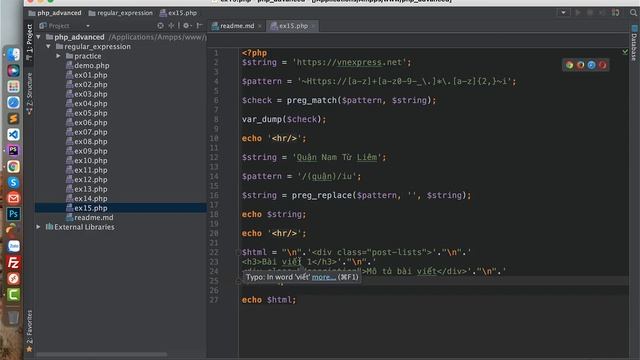Viewport: 640px width, 360px height.
Task: Launch FileZilla from the Dock
Action: [13, 262]
